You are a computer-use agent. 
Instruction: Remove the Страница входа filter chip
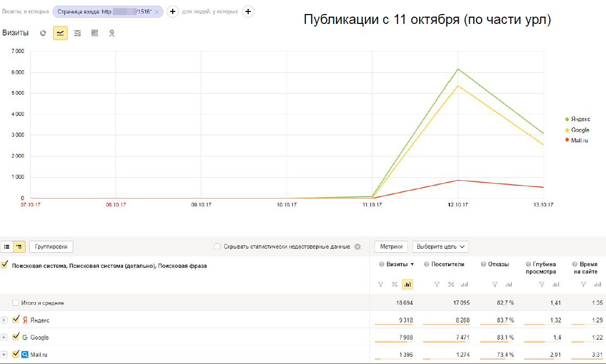coord(157,11)
